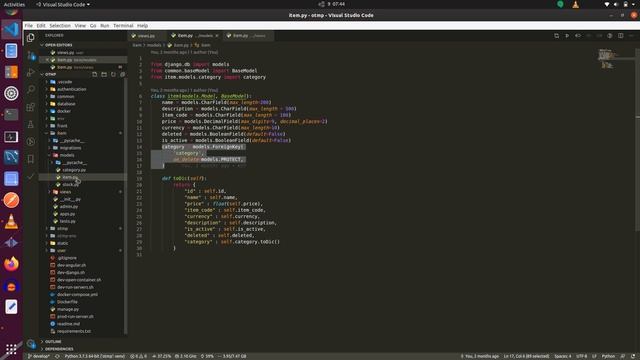Select Python interpreter in status bar
Viewport: 640px width, 360px height.
click(95, 356)
